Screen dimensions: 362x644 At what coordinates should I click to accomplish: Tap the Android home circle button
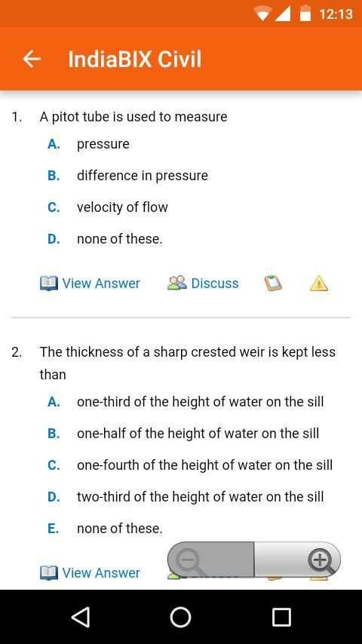point(180,617)
